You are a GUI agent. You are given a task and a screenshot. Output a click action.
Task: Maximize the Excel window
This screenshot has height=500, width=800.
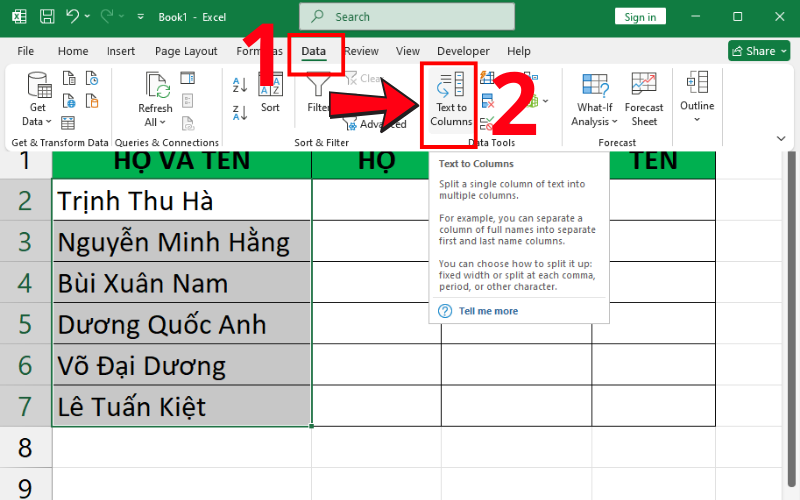tap(738, 17)
